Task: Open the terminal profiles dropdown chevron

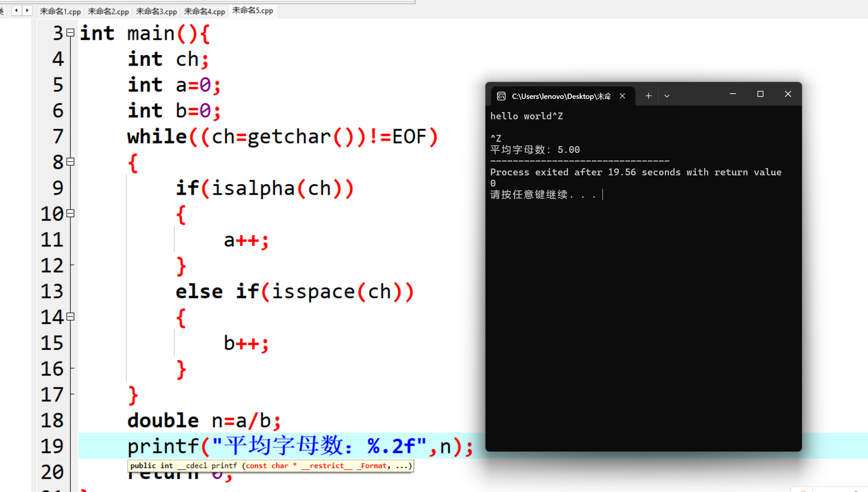Action: click(667, 96)
